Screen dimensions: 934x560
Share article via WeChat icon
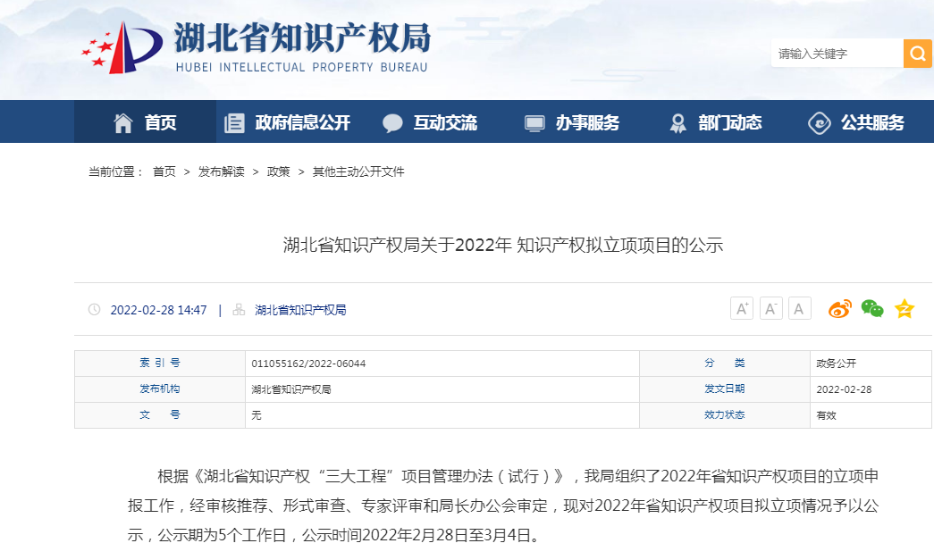pyautogui.click(x=872, y=309)
